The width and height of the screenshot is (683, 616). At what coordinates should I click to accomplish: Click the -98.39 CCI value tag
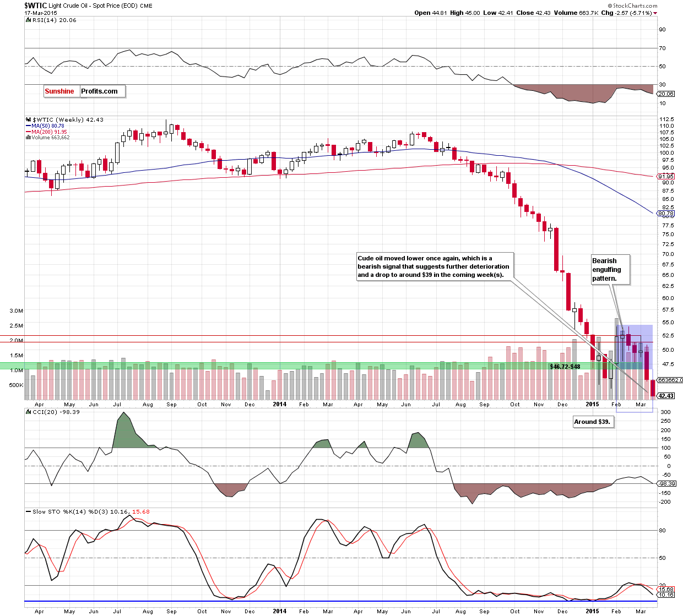667,483
